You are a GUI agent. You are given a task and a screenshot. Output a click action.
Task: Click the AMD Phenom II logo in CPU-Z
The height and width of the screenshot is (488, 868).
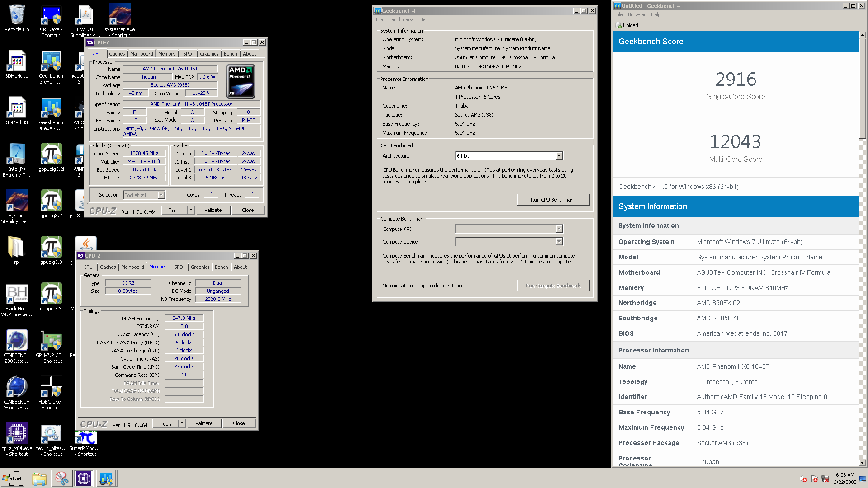point(241,81)
